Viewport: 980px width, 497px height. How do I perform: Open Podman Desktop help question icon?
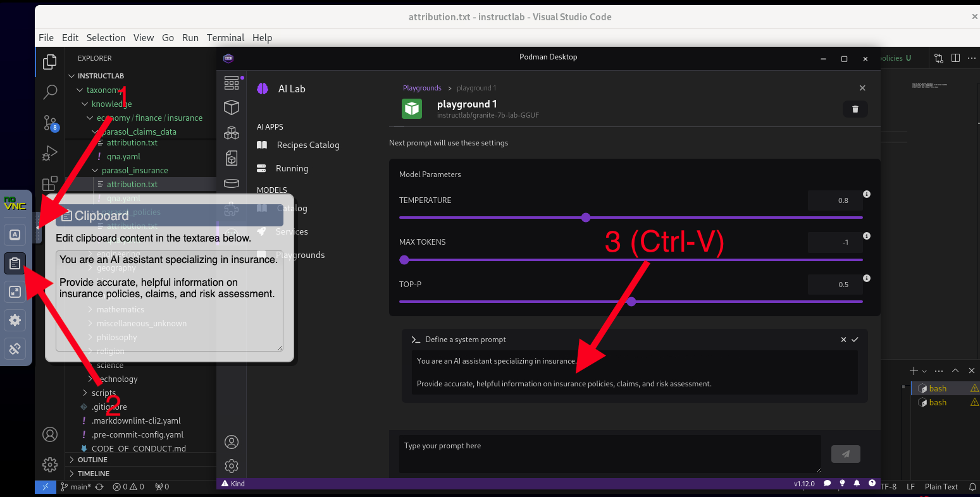pyautogui.click(x=872, y=484)
